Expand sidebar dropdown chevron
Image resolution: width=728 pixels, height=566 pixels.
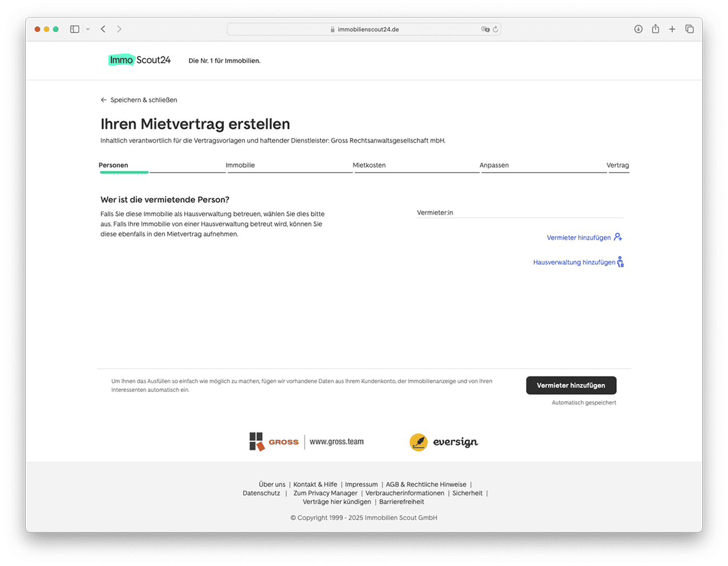click(88, 29)
